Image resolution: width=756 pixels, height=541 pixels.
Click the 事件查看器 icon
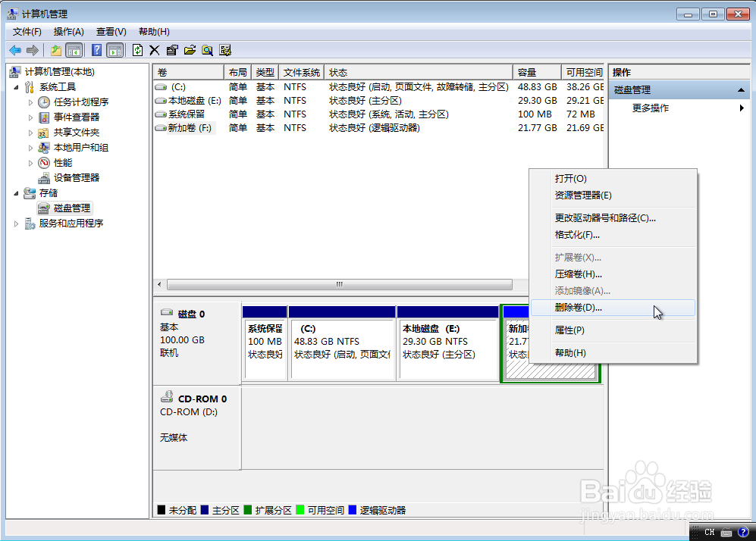coord(44,117)
